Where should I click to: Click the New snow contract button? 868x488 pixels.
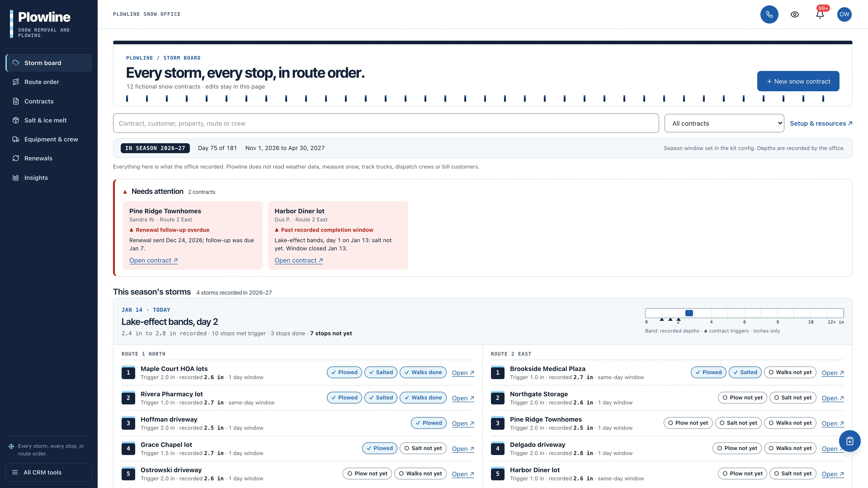(798, 81)
